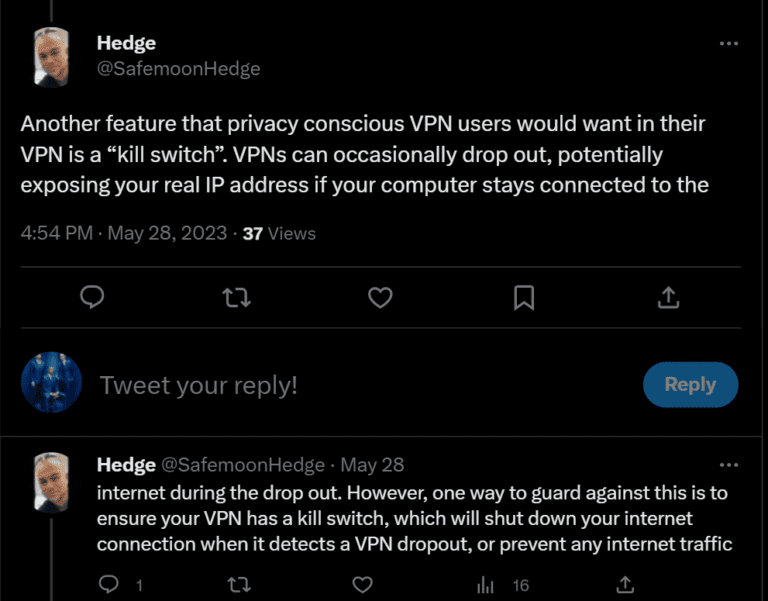768x601 pixels.
Task: Bookmark the main VPN tweet
Action: pyautogui.click(x=524, y=297)
